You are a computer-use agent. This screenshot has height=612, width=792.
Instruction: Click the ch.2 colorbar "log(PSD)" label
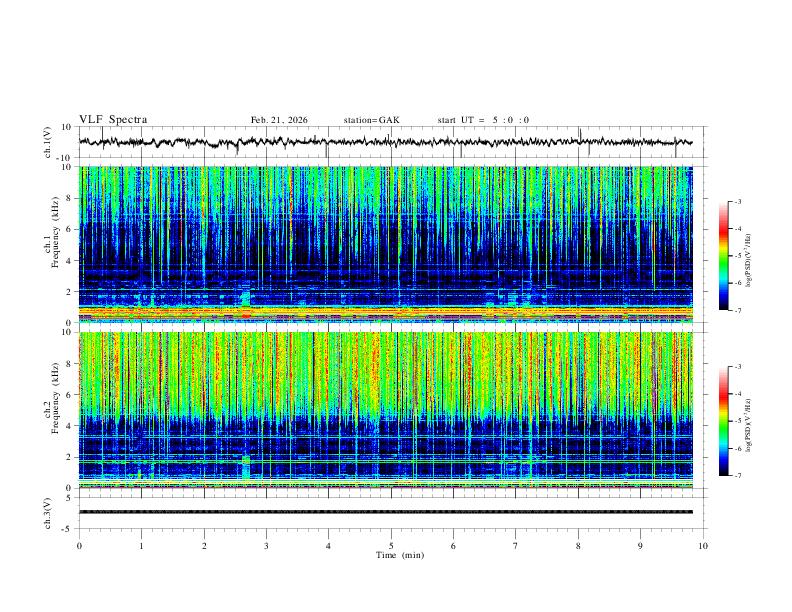pyautogui.click(x=748, y=426)
